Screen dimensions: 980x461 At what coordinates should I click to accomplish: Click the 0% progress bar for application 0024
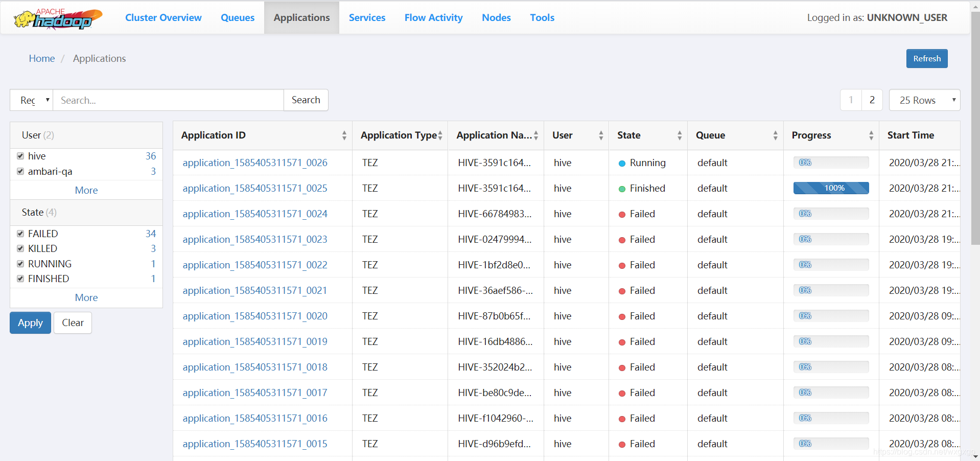[831, 214]
